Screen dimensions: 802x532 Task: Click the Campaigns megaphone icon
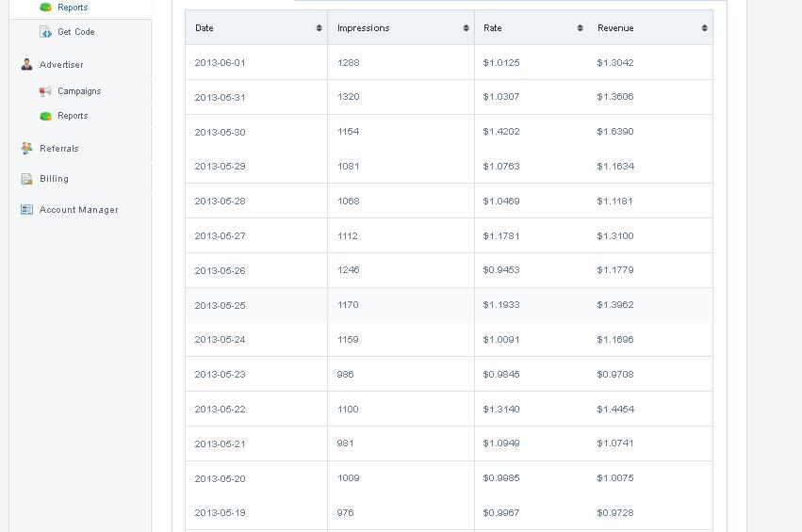(x=45, y=91)
